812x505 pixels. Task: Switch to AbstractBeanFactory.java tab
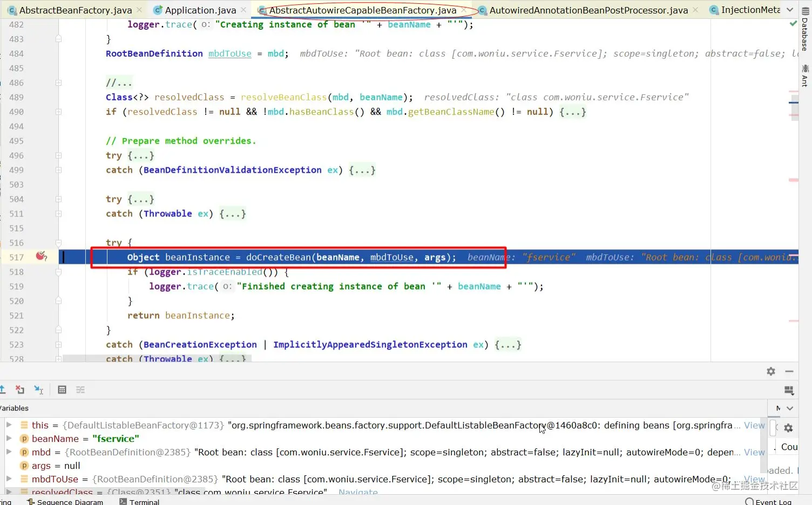pyautogui.click(x=76, y=10)
